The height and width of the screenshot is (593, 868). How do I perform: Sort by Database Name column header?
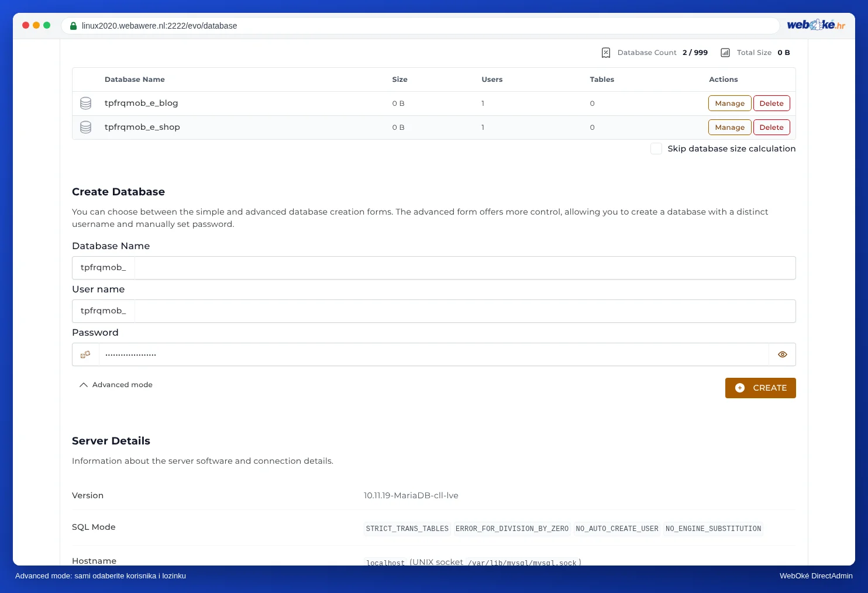[x=135, y=80]
